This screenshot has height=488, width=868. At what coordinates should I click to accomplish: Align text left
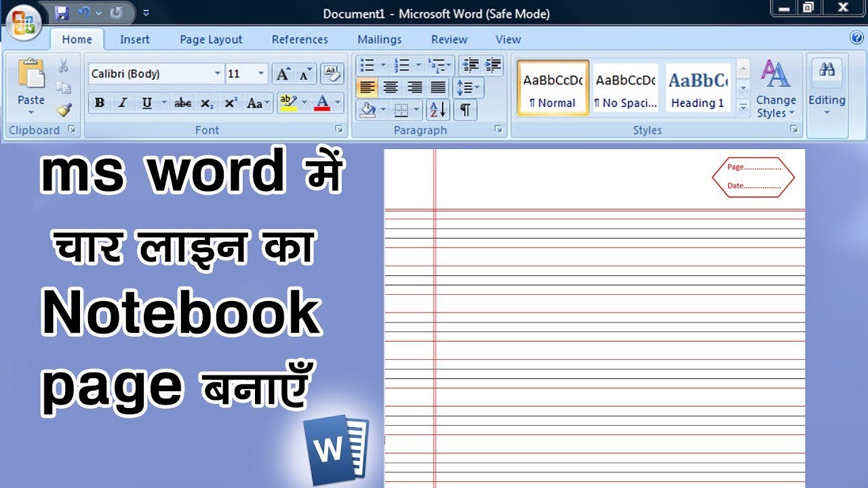click(x=367, y=87)
